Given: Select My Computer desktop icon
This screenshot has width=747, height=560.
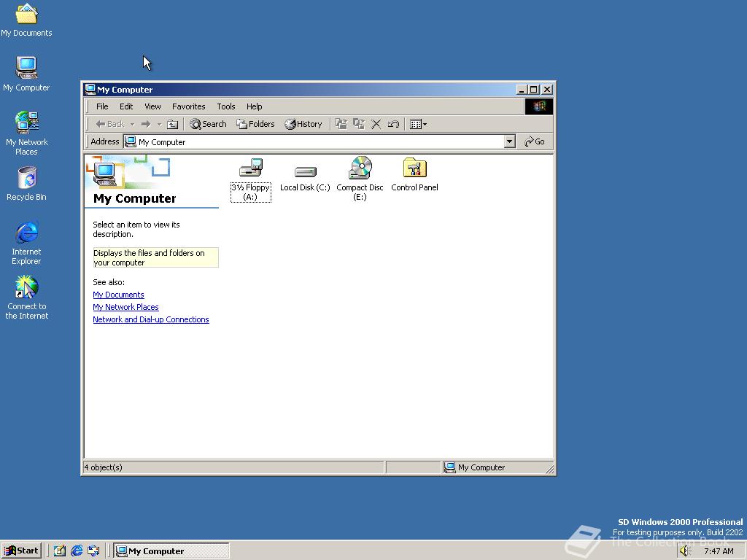Looking at the screenshot, I should tap(26, 74).
